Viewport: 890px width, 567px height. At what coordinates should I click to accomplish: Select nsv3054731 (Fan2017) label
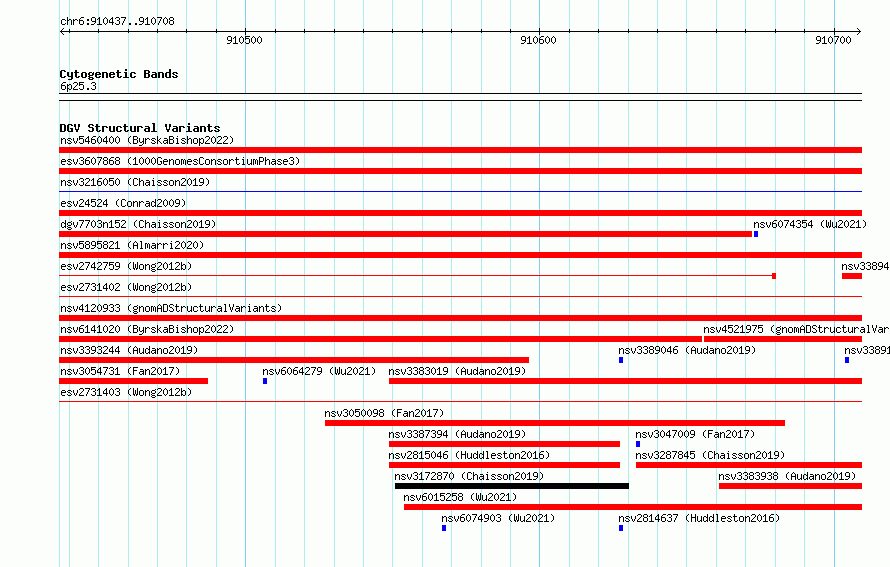(x=120, y=371)
